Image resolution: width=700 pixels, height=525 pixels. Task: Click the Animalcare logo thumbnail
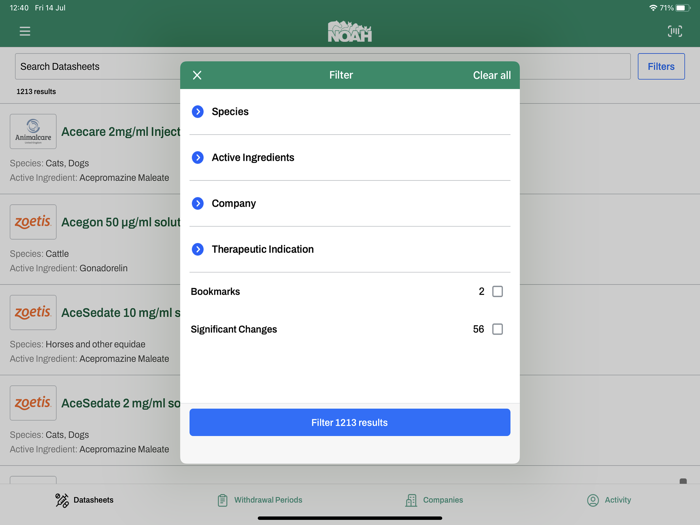tap(33, 131)
